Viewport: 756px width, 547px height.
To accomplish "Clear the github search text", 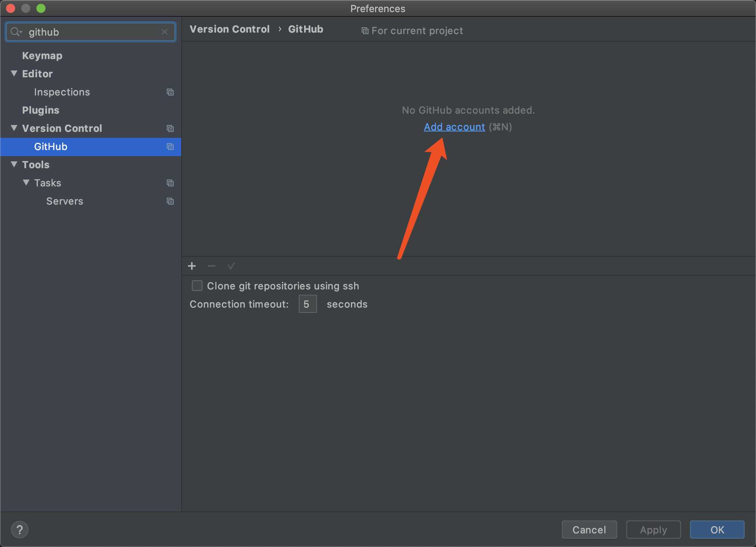I will point(165,32).
